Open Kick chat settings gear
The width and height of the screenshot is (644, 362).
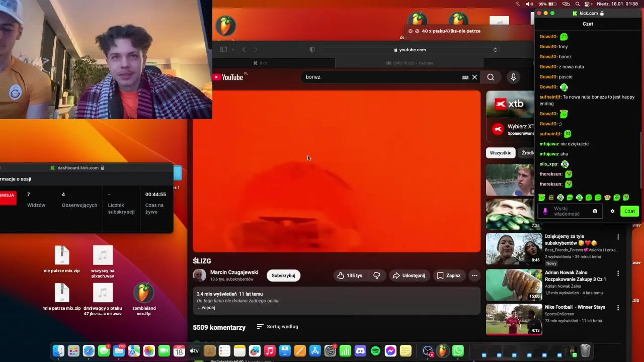(x=612, y=211)
